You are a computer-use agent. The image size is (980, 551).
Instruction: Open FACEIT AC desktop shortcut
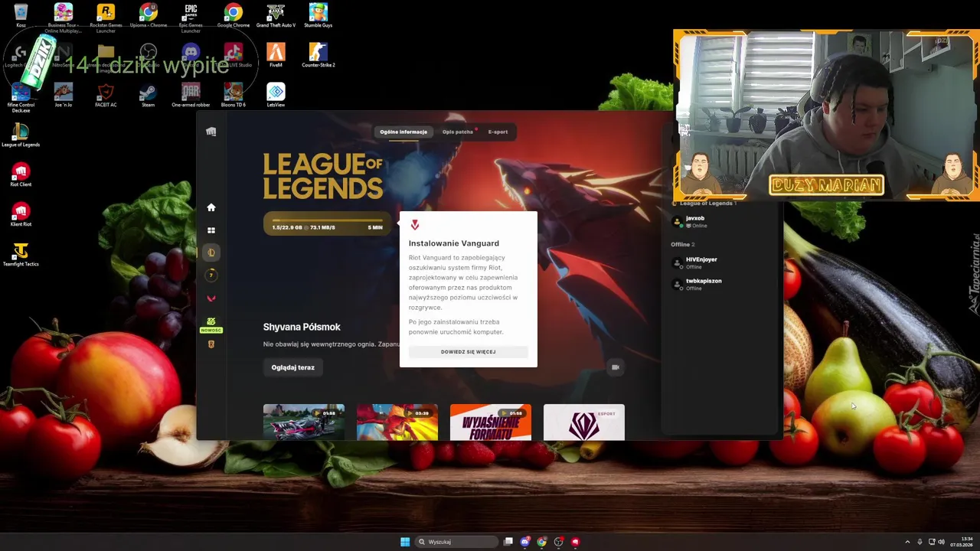(x=106, y=95)
